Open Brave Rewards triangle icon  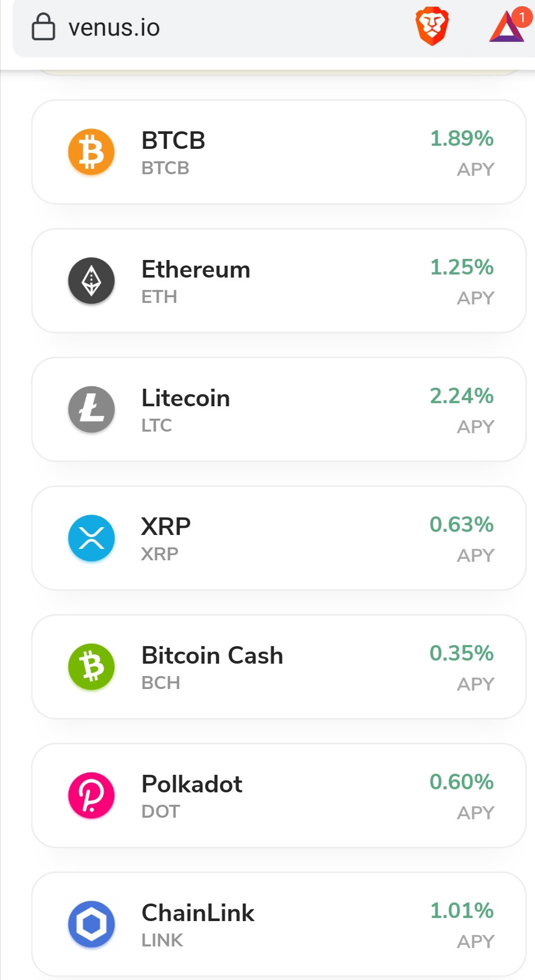click(507, 26)
